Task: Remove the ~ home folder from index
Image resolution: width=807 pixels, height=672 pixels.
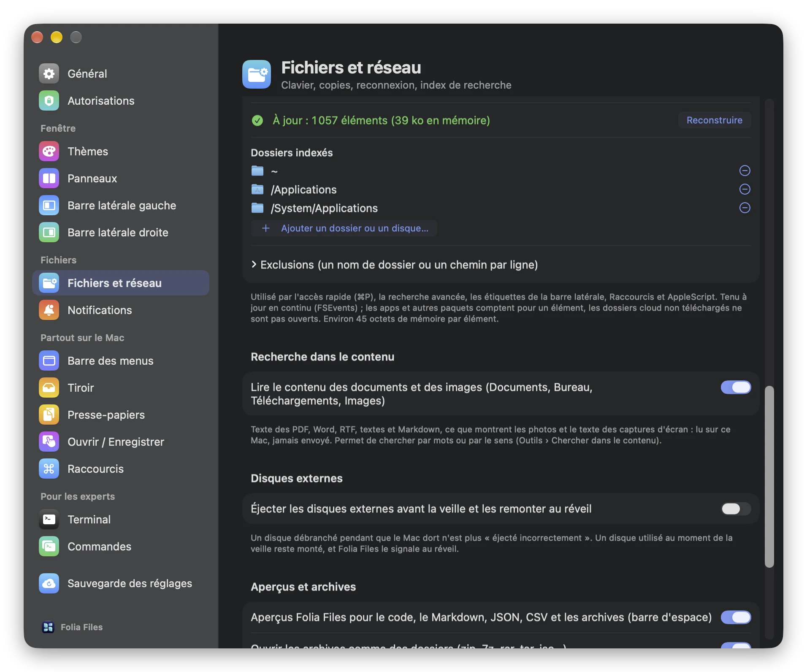Action: [745, 171]
